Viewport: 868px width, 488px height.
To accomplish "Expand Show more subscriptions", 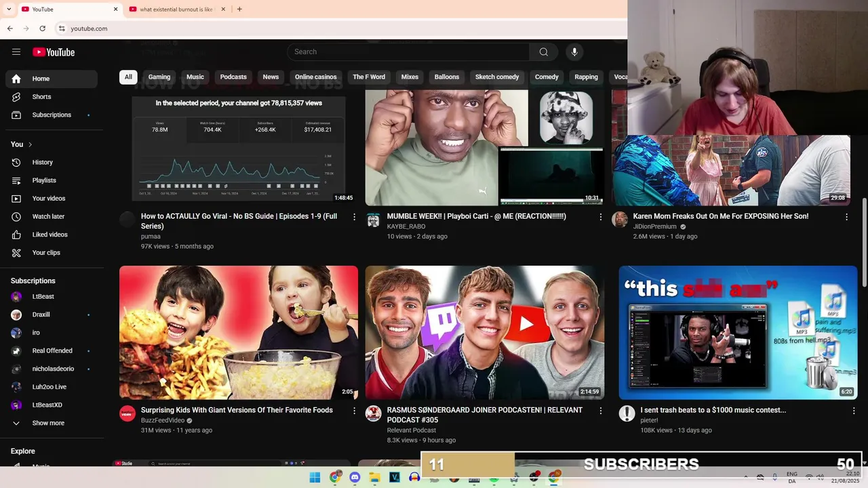I will pos(52,423).
